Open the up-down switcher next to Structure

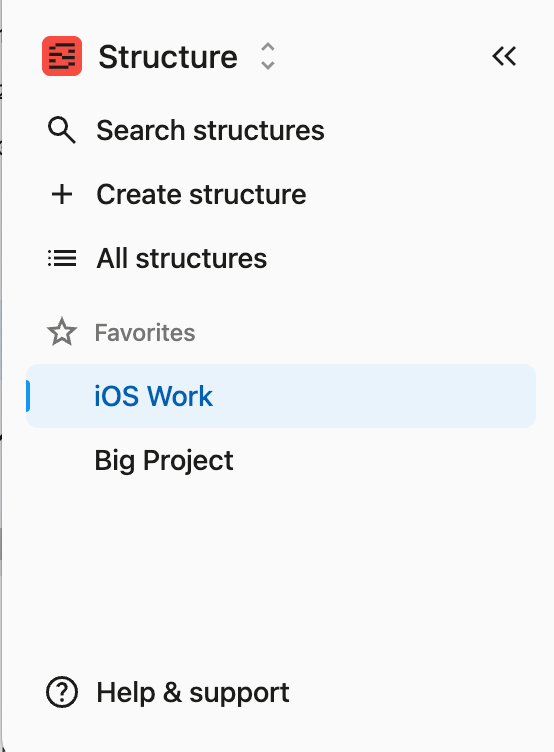pyautogui.click(x=268, y=56)
